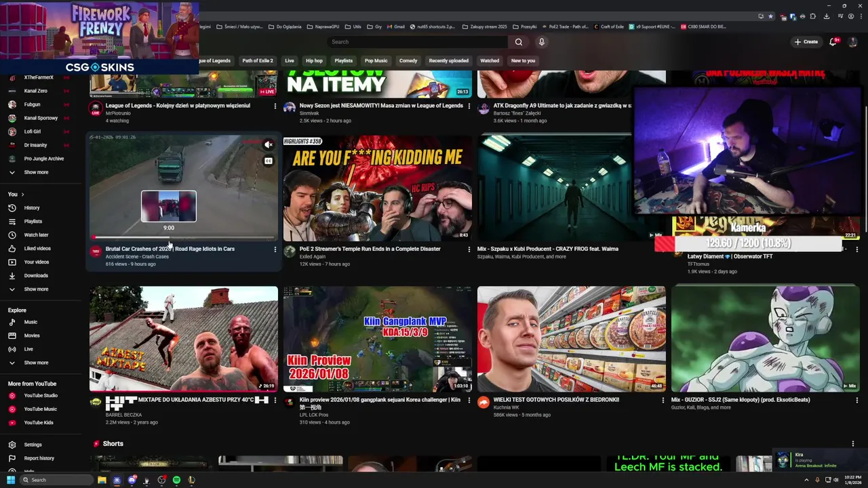The width and height of the screenshot is (868, 488).
Task: Open Report history in the sidebar
Action: (x=39, y=458)
